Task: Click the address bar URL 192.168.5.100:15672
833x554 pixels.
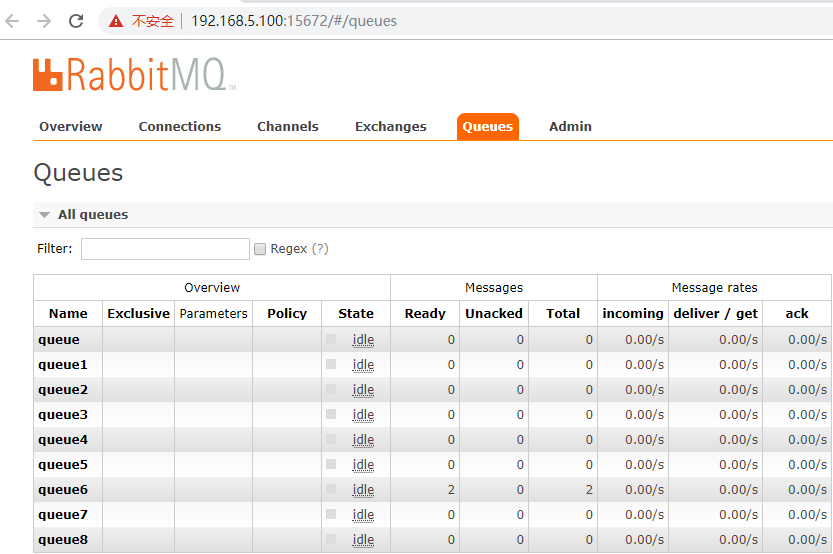Action: [x=294, y=21]
